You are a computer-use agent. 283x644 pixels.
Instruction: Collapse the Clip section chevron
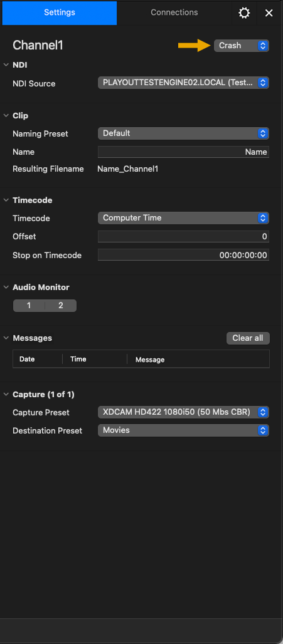pos(6,116)
